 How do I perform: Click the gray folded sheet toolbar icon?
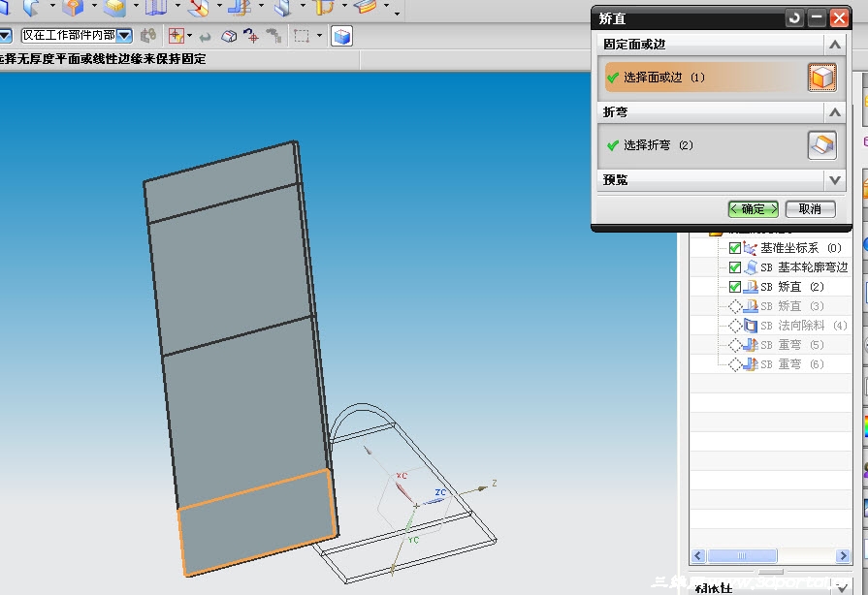click(283, 7)
